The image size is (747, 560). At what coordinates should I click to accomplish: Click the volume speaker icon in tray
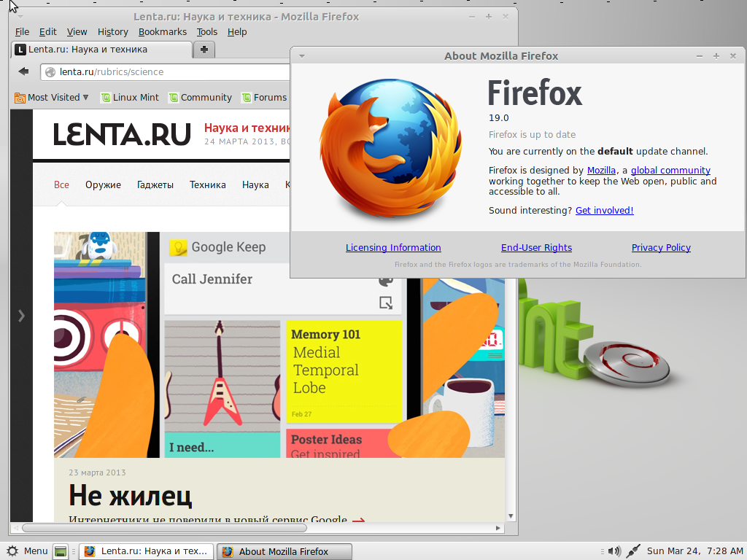pyautogui.click(x=614, y=551)
